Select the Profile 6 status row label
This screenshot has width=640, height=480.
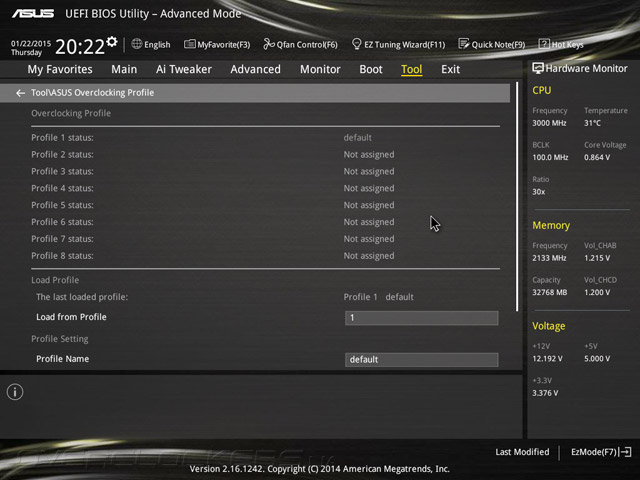[x=62, y=222]
